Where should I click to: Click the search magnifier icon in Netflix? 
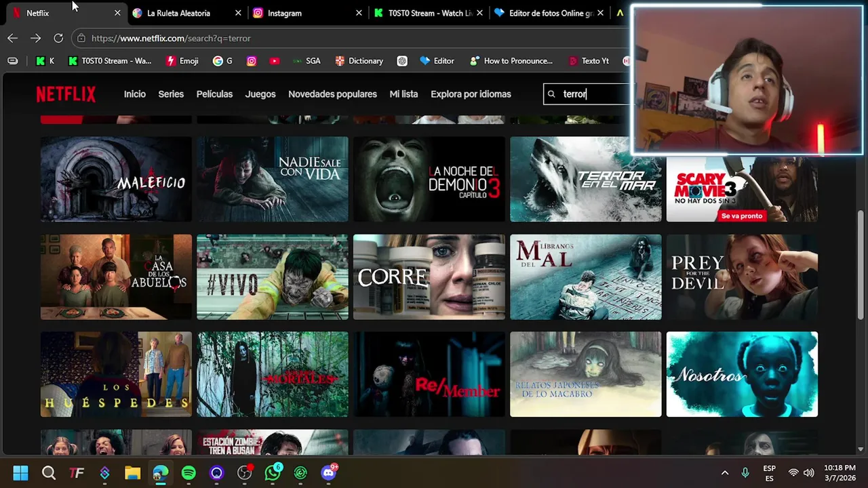pos(551,94)
